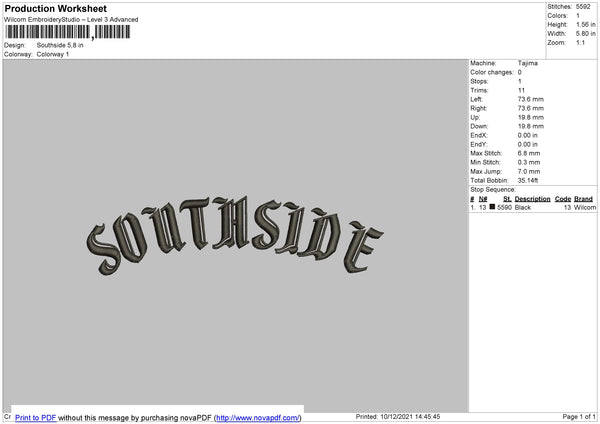The image size is (600, 424).
Task: Click the 'Description' column header
Action: pyautogui.click(x=532, y=199)
